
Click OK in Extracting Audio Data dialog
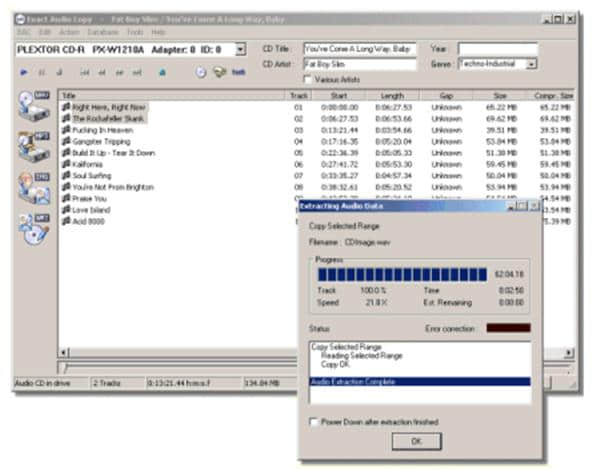[417, 440]
